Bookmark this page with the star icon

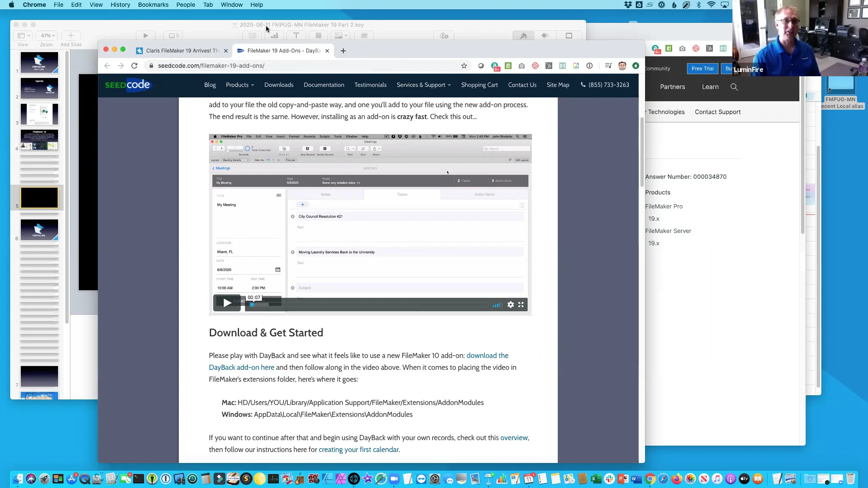click(x=464, y=66)
